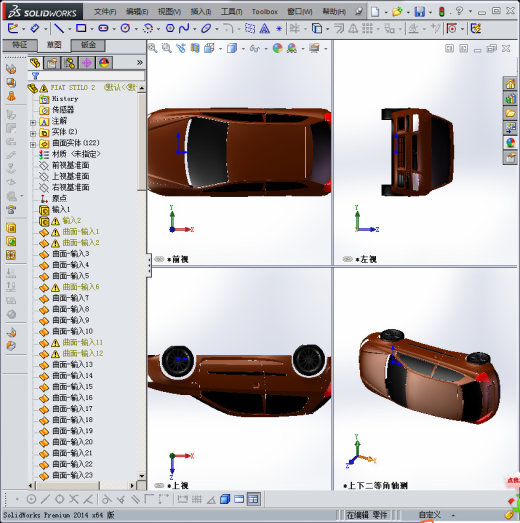Open the PropertyManager tab icon

52,63
